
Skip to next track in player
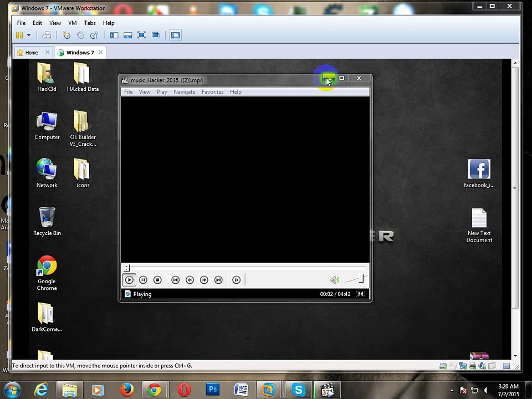[x=218, y=280]
